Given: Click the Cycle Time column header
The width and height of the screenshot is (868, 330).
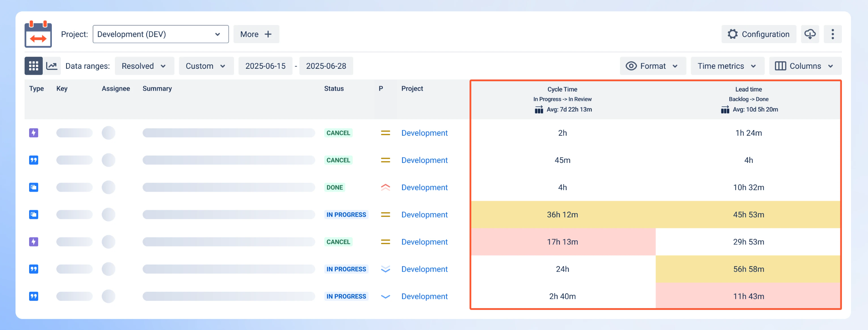Looking at the screenshot, I should pyautogui.click(x=562, y=89).
